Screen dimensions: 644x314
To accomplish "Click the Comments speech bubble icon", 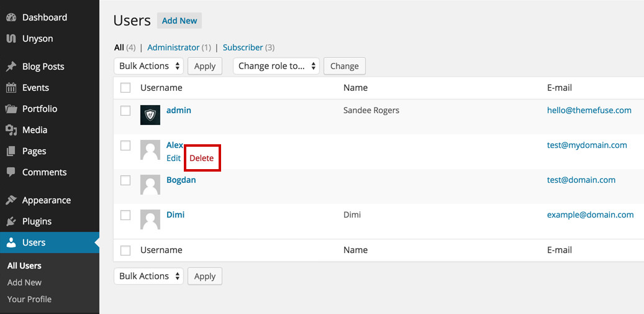I will [x=11, y=172].
